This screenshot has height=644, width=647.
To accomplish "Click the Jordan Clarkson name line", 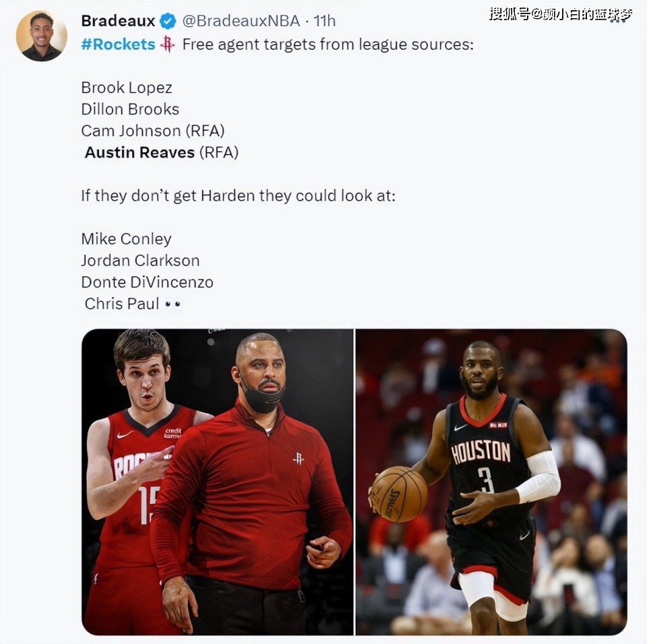I will click(x=140, y=261).
